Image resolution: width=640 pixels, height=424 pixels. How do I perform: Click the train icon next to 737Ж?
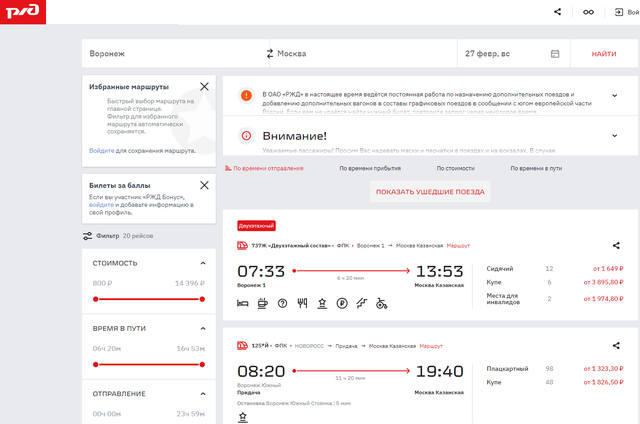click(242, 245)
